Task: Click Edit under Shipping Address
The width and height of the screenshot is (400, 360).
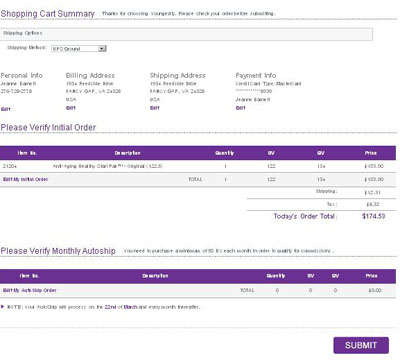Action: pyautogui.click(x=155, y=108)
